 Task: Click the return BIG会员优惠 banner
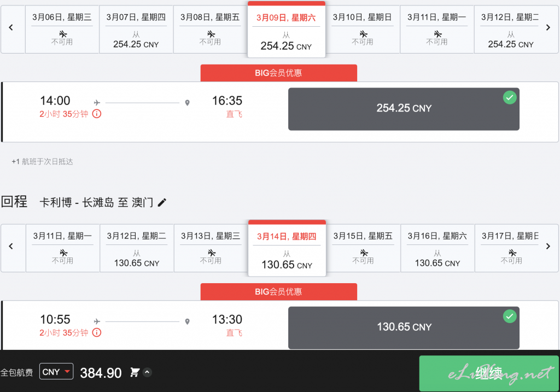(x=278, y=292)
